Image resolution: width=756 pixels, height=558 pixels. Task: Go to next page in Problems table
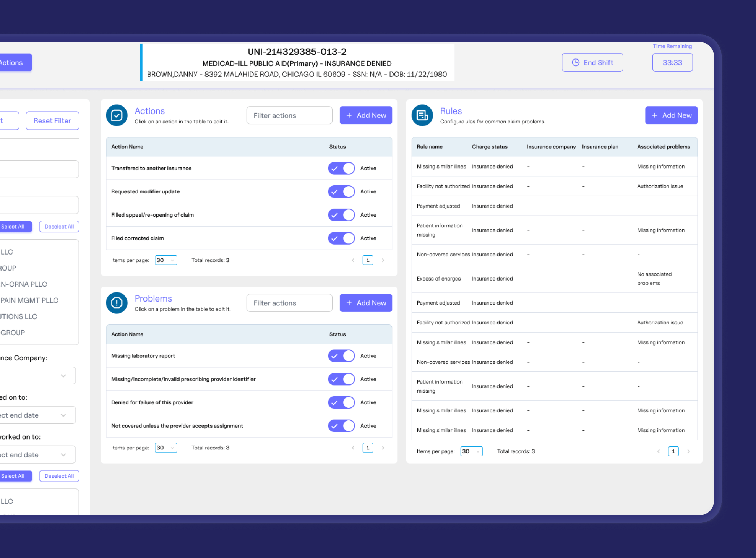383,448
